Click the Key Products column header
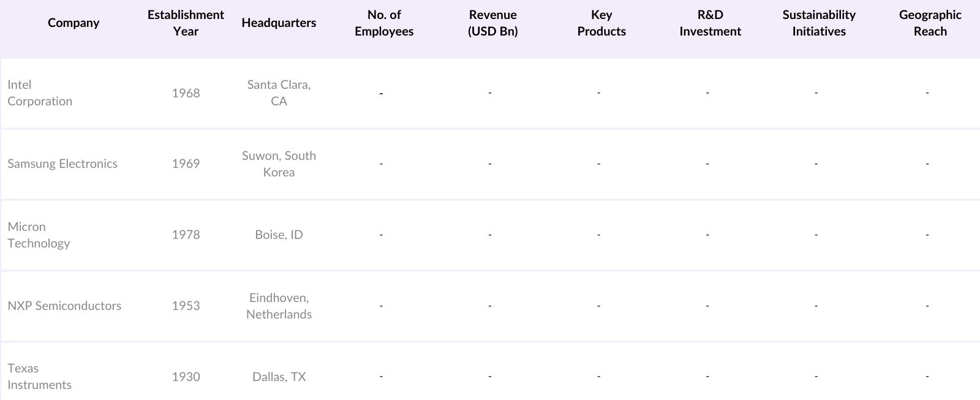The image size is (980, 400). pos(601,23)
